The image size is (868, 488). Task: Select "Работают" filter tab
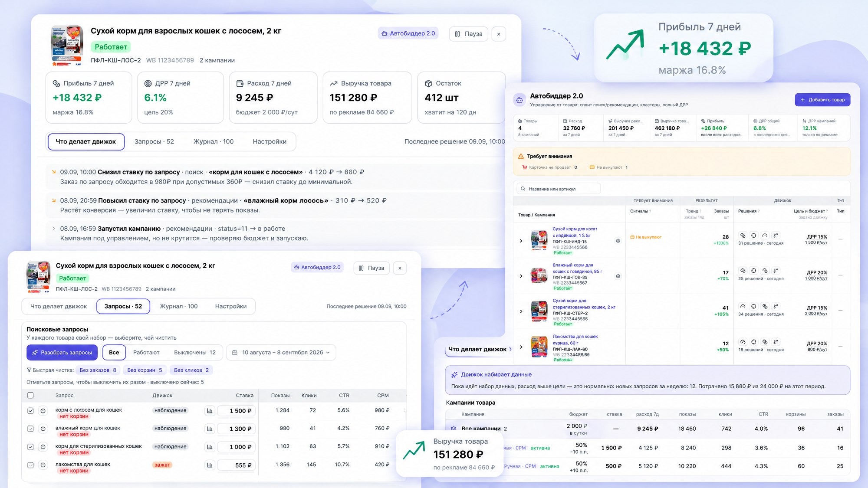[x=146, y=353]
